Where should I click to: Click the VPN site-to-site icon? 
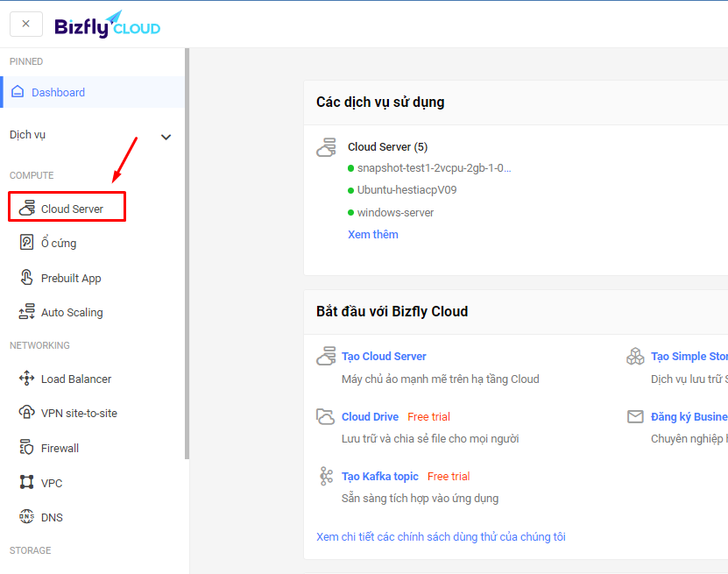click(x=26, y=412)
